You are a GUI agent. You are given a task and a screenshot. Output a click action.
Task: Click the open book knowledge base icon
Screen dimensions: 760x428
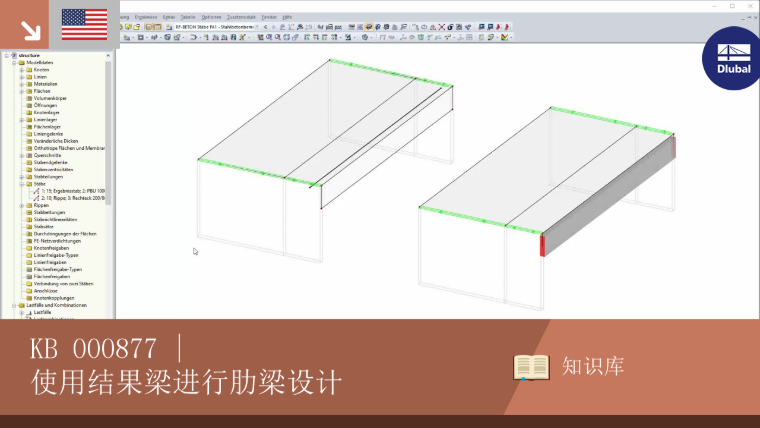[x=531, y=367]
